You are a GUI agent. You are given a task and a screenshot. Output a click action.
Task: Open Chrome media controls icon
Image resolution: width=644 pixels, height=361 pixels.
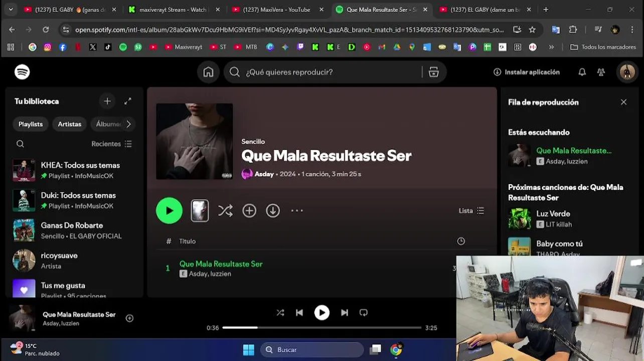click(598, 30)
